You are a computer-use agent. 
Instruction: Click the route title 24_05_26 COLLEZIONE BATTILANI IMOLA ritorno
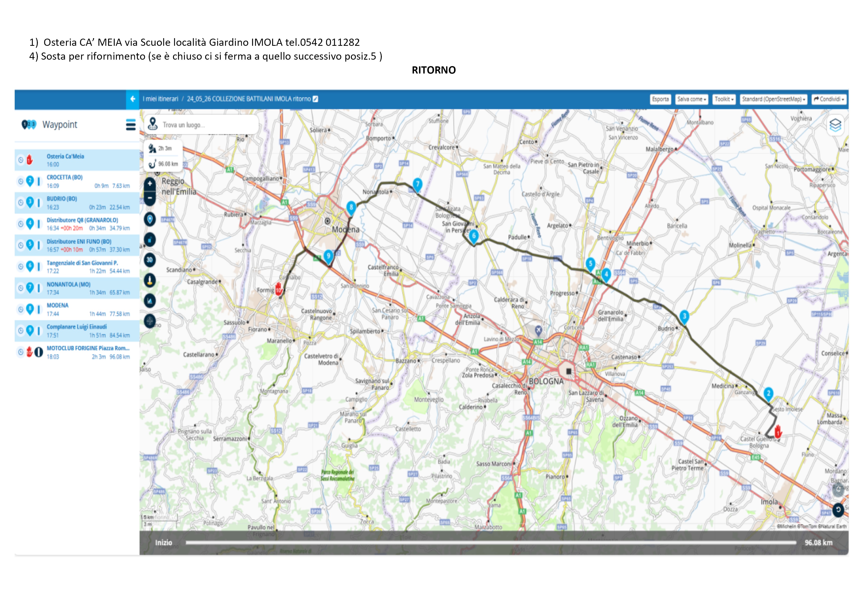249,99
